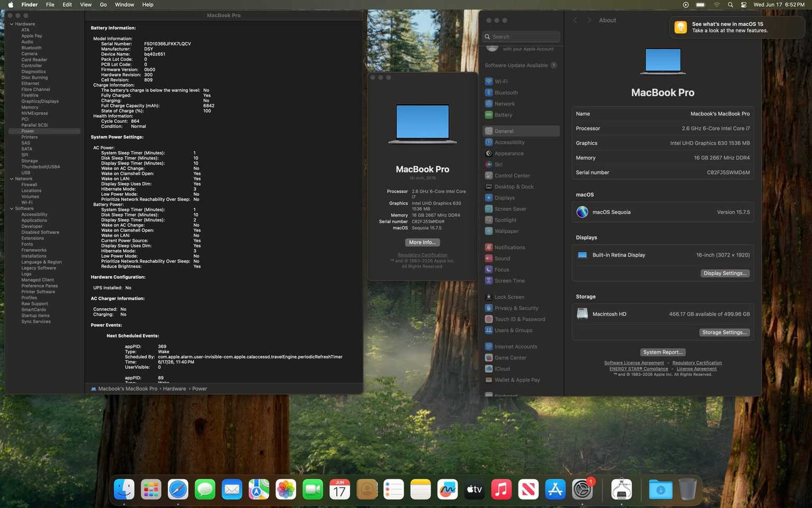Click the Regulatory Certification link in About This Mac
The image size is (812, 508).
point(422,255)
